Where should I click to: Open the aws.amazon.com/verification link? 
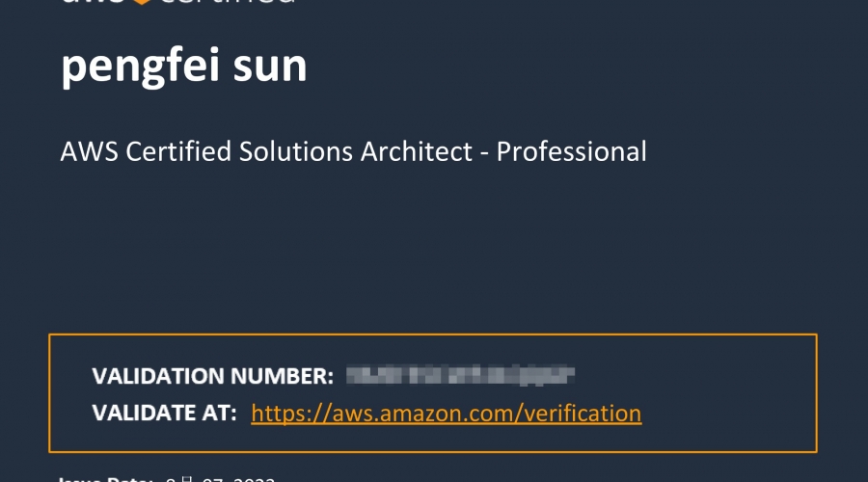tap(446, 414)
